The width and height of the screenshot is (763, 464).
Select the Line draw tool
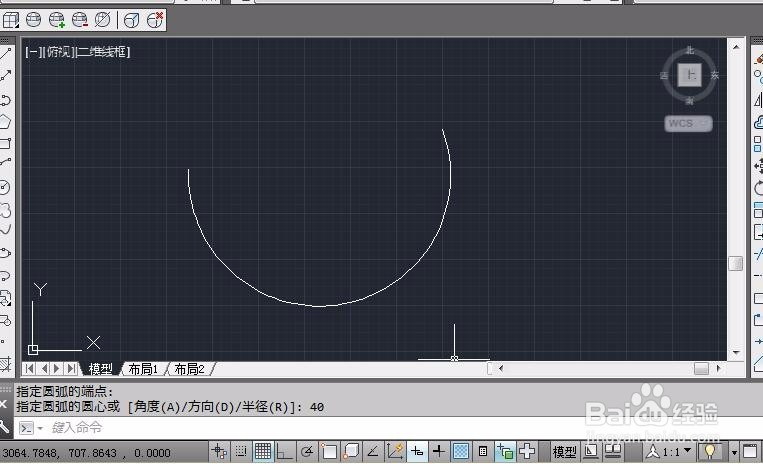6,53
